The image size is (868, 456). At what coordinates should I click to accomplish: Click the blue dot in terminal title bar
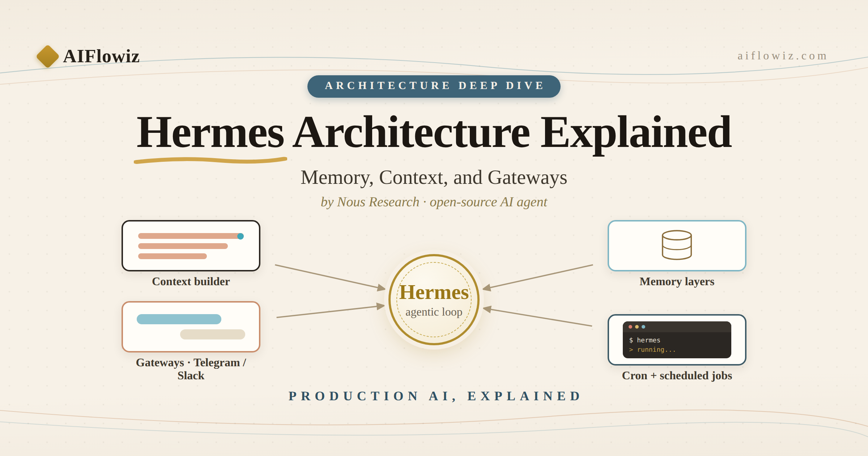(x=643, y=327)
